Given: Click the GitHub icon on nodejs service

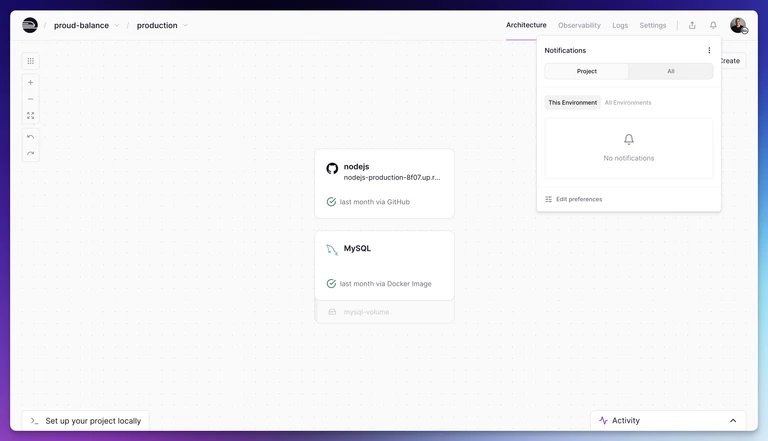Looking at the screenshot, I should point(332,169).
